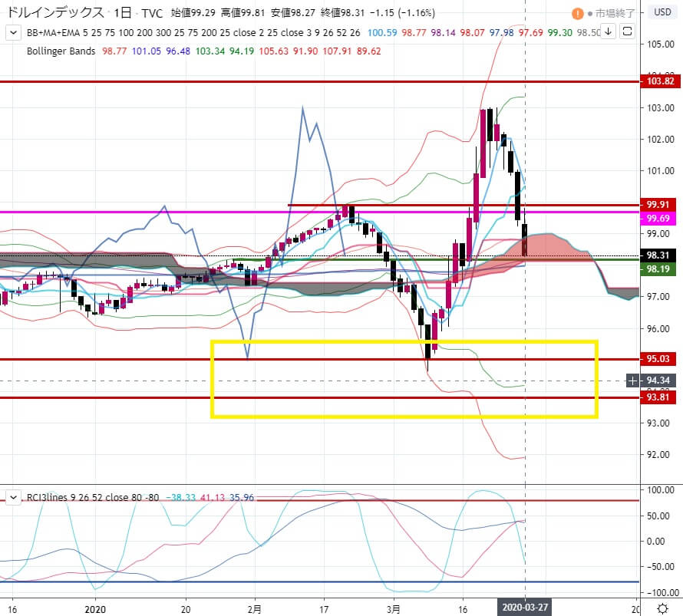The height and width of the screenshot is (616, 683).
Task: Click the 終値98.31 closing value
Action: 342,12
